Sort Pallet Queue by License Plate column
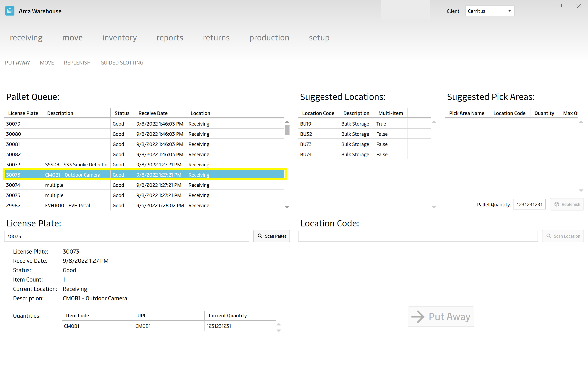Image resolution: width=588 pixels, height=392 pixels. (x=23, y=113)
